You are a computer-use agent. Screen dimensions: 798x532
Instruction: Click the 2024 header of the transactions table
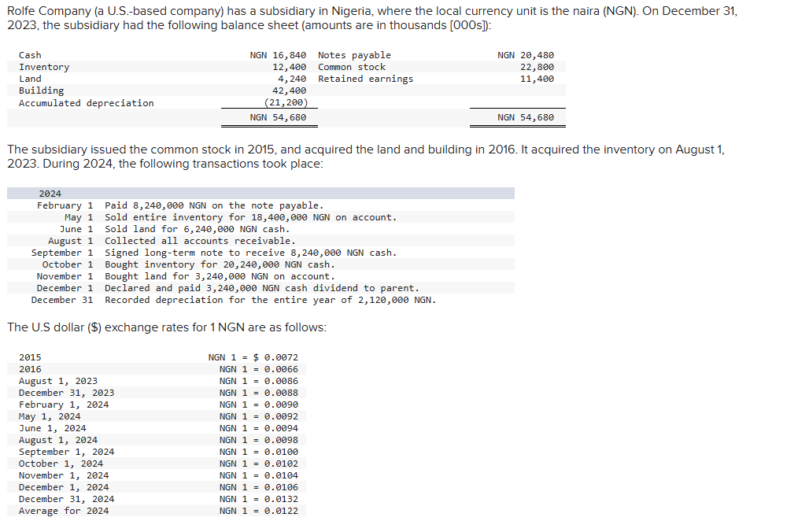[50, 194]
